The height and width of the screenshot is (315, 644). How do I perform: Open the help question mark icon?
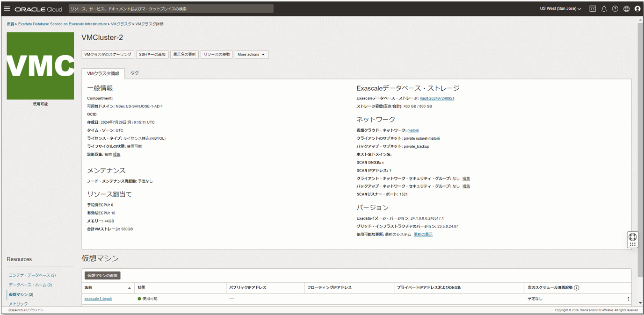(x=615, y=9)
